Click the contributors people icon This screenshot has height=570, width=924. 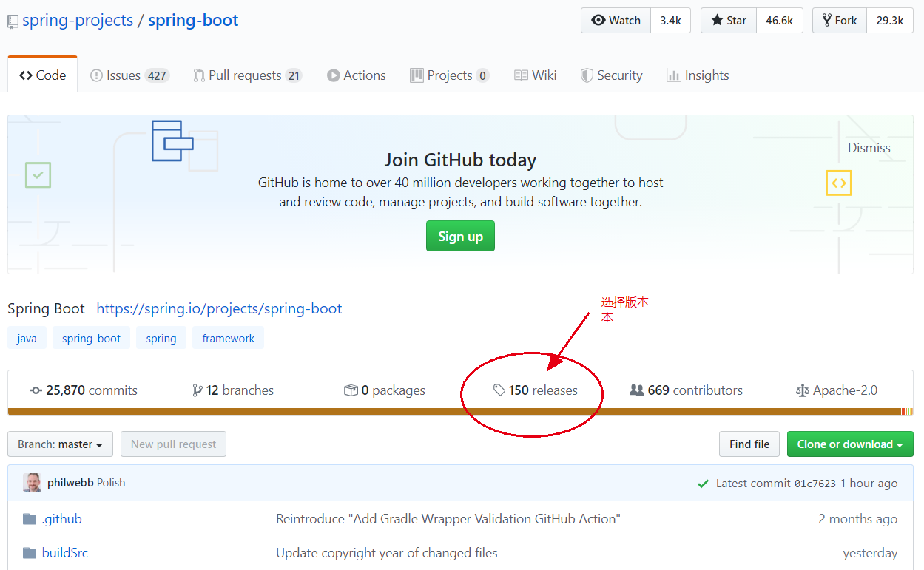tap(636, 390)
